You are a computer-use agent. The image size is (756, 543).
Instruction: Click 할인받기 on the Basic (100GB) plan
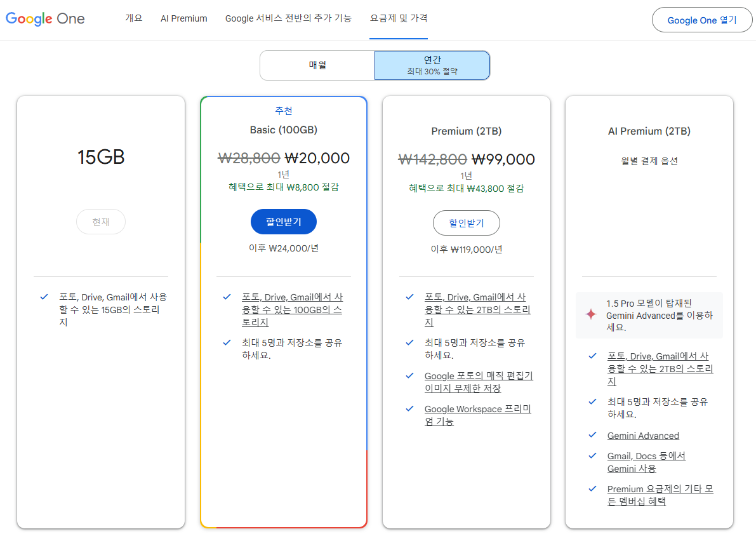[x=284, y=223]
